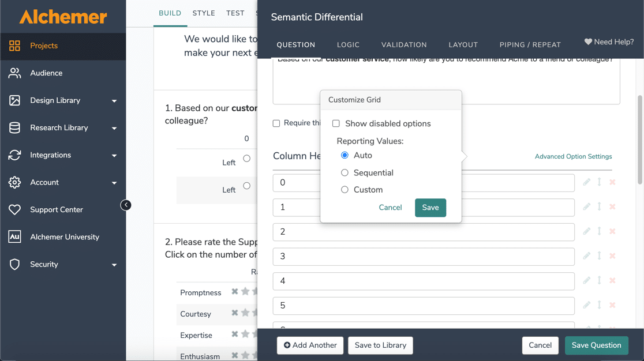
Task: Expand the Research Library menu
Action: [x=114, y=128]
